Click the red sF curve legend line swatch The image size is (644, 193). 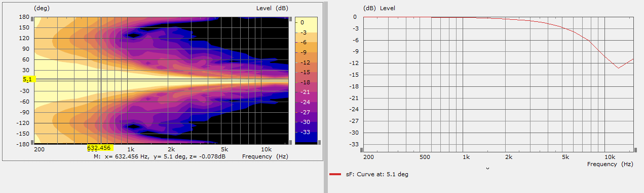(x=335, y=174)
